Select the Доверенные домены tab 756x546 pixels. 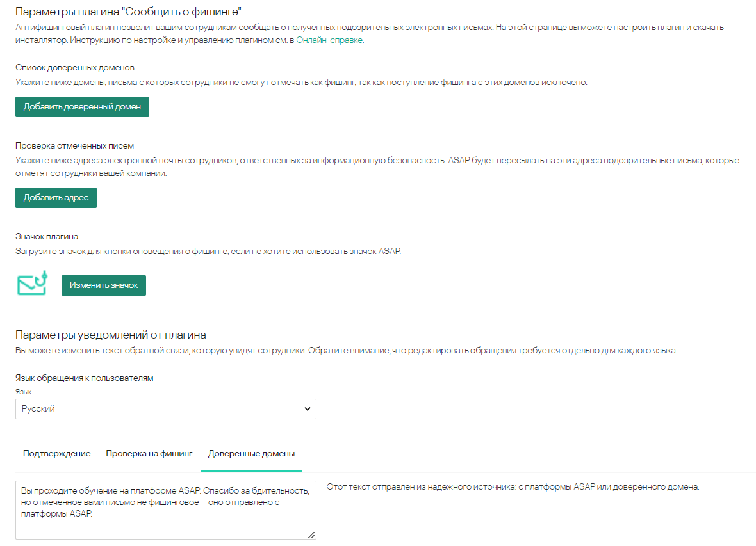pos(251,454)
